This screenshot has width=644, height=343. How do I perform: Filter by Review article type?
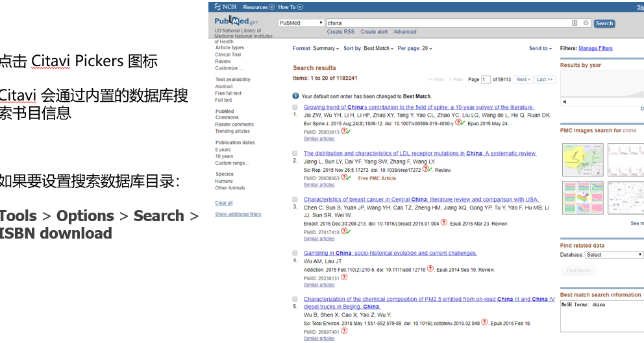(x=223, y=62)
